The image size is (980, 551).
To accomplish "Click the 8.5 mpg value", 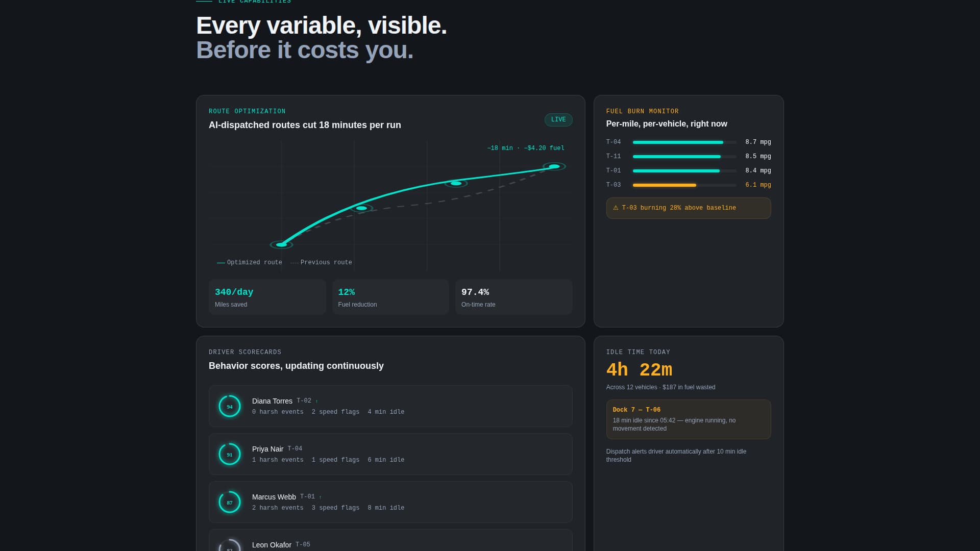I will click(x=758, y=157).
